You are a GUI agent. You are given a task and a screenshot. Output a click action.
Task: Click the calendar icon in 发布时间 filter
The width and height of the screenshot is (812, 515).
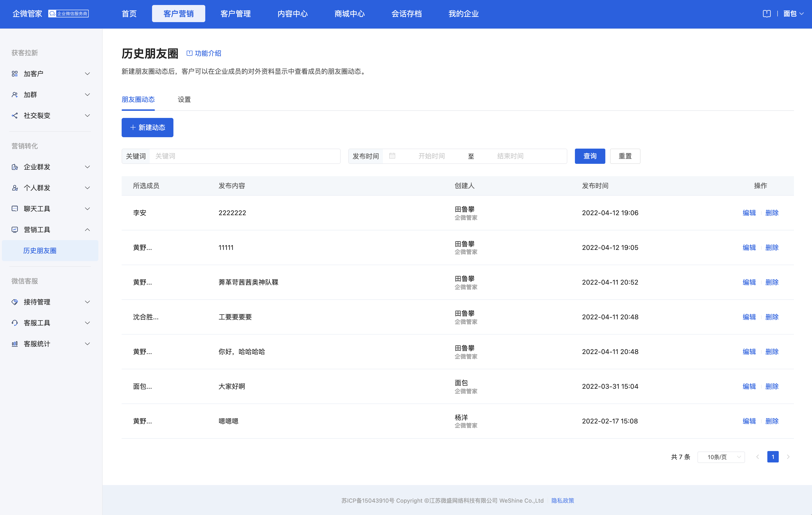click(392, 156)
